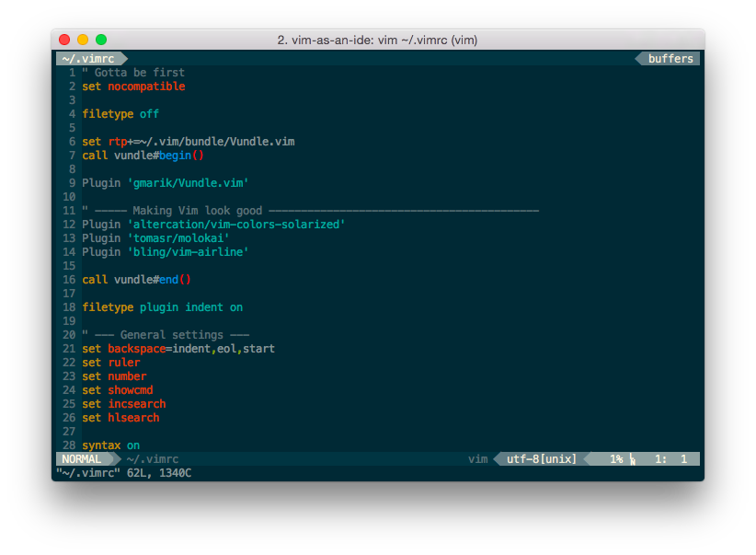Click 'call vundle#begin()' line
756x555 pixels.
[143, 156]
